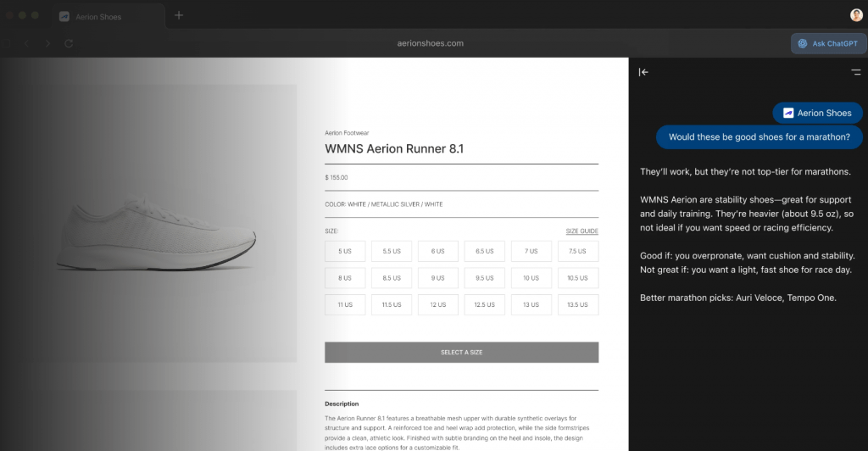Pick shoe size 10 US
868x451 pixels.
click(x=531, y=278)
